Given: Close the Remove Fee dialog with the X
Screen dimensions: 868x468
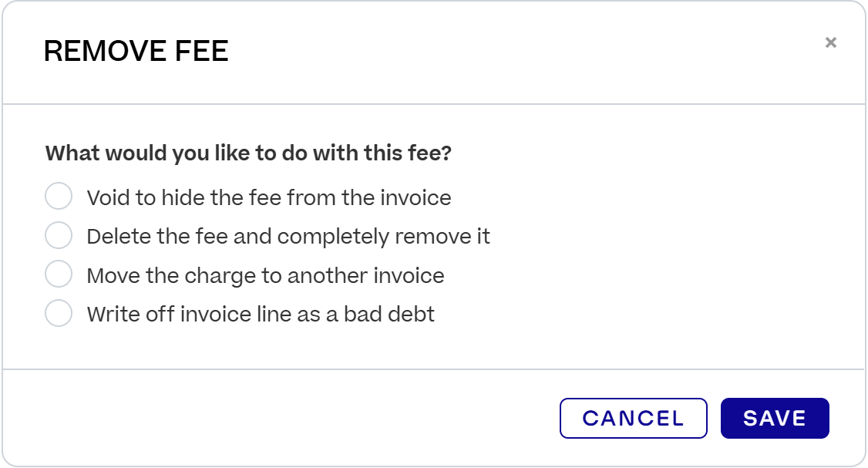Looking at the screenshot, I should pyautogui.click(x=830, y=42).
